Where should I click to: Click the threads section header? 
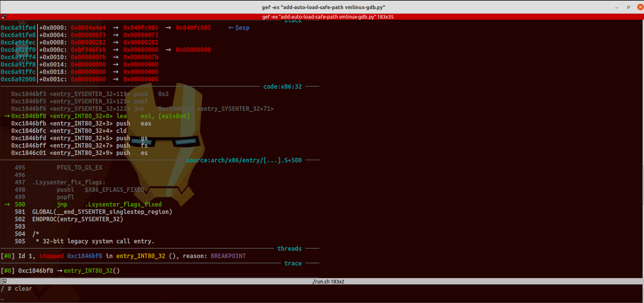point(289,249)
